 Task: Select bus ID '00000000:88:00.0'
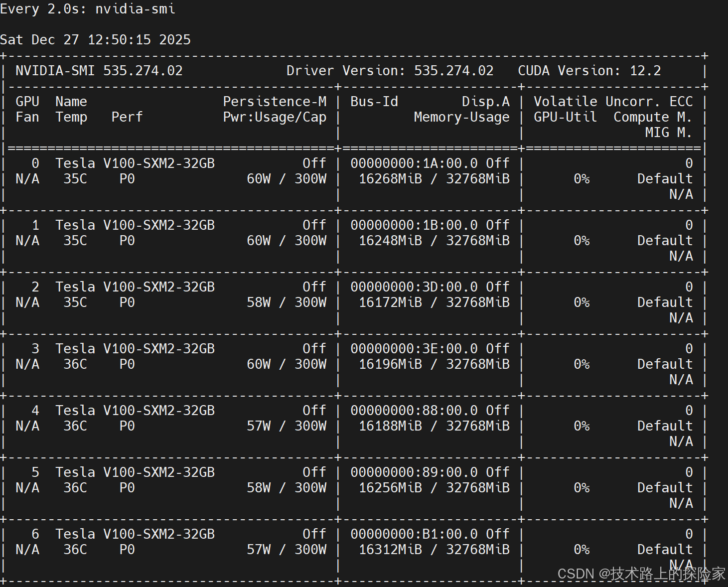pos(414,411)
